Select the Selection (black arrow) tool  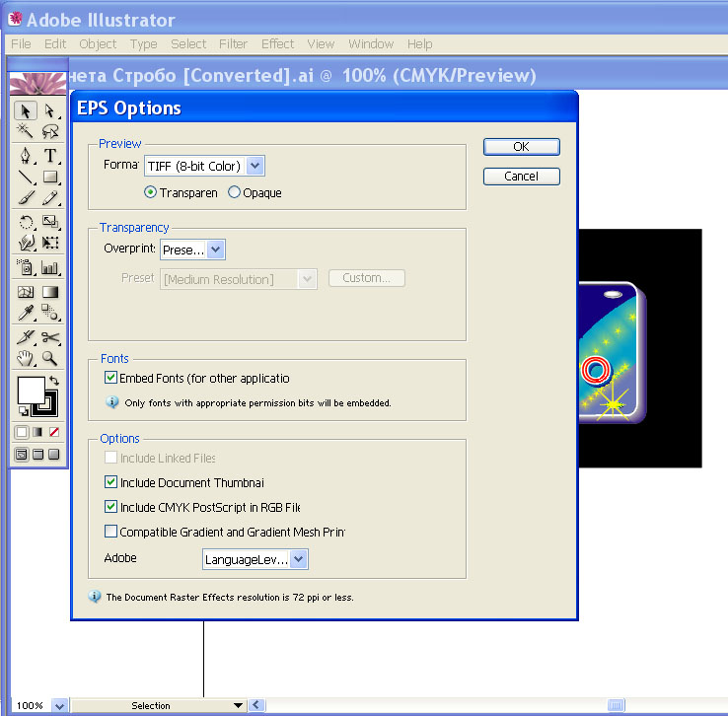[25, 111]
